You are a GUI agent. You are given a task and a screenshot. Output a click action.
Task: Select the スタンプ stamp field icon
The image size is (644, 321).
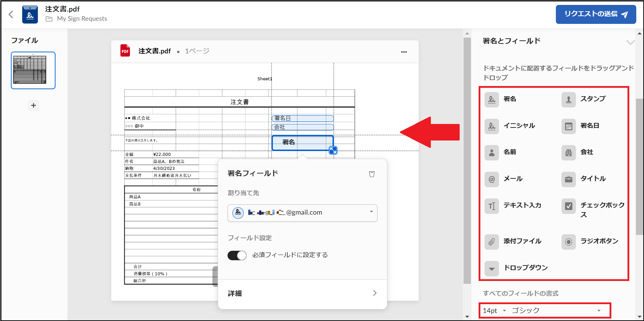[x=569, y=99]
